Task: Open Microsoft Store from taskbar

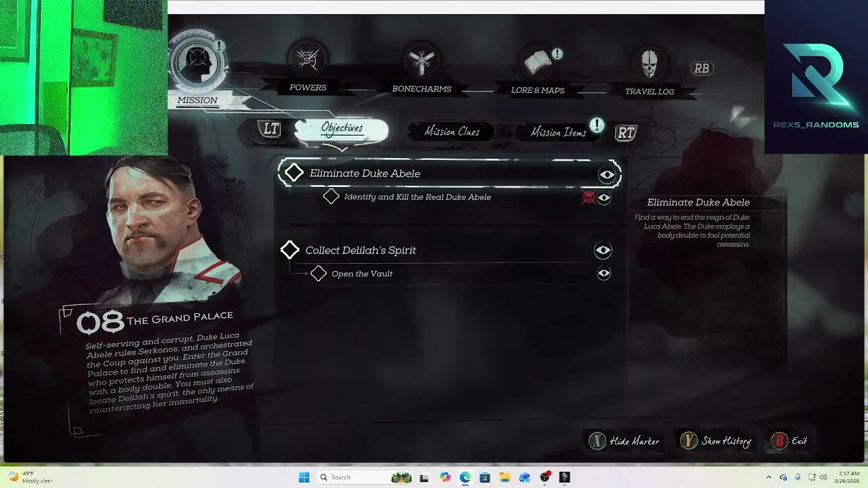Action: (484, 477)
